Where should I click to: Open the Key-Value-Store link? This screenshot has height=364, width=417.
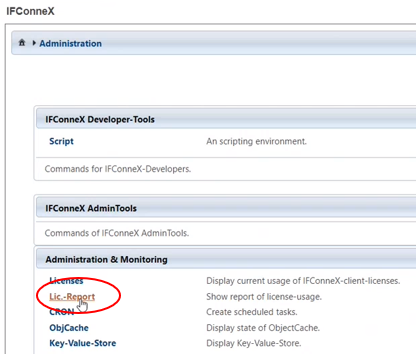[83, 343]
